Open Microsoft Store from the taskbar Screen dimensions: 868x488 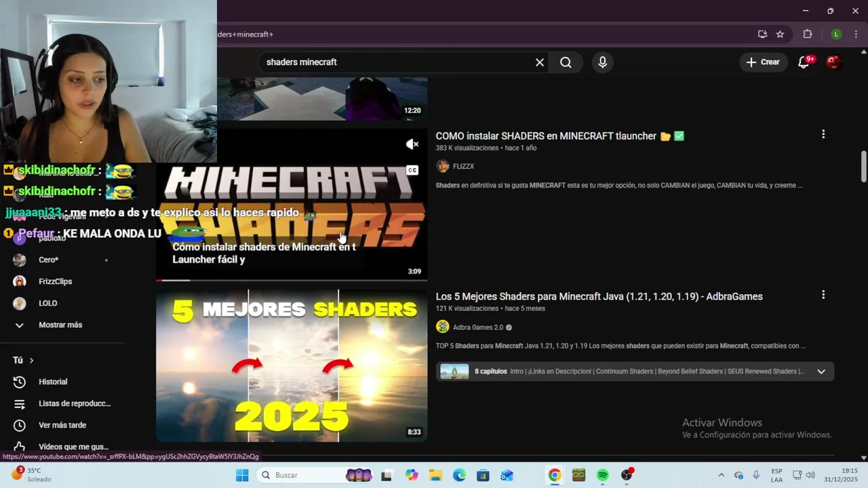pyautogui.click(x=483, y=475)
